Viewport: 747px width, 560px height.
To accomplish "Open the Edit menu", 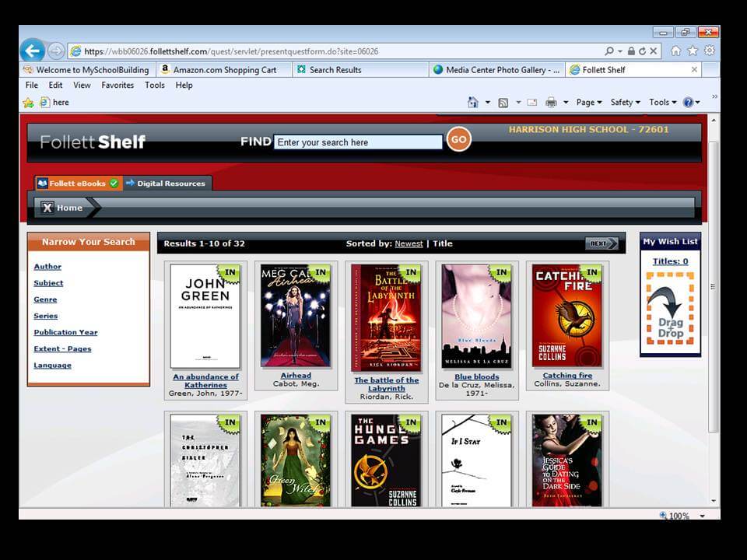I will pos(55,86).
